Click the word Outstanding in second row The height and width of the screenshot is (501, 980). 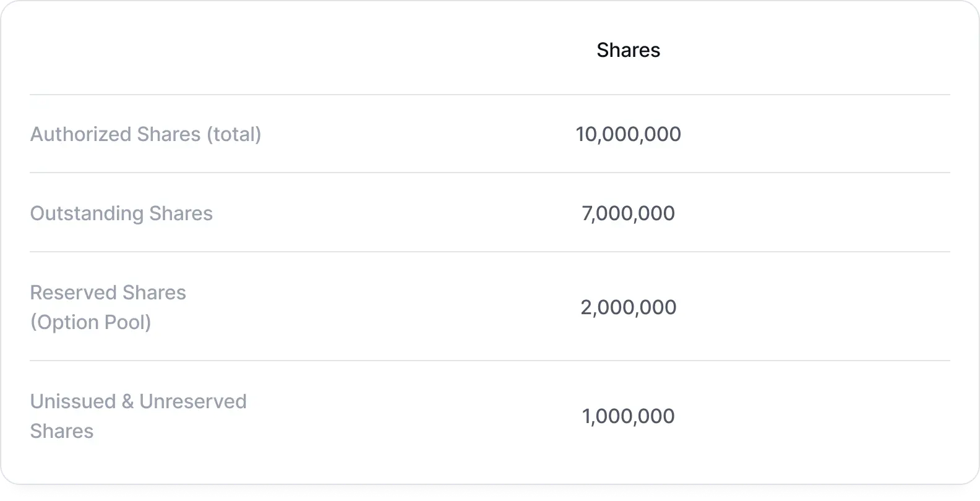tap(87, 213)
